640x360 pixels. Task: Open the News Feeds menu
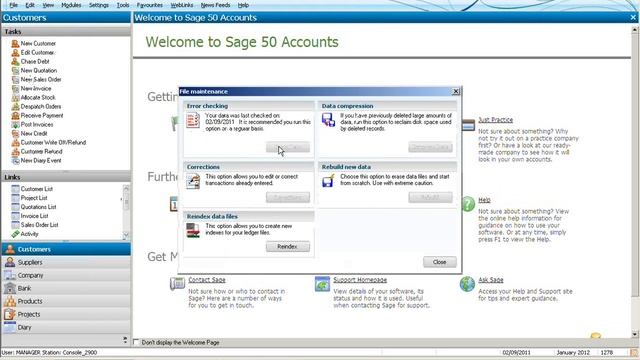click(216, 5)
